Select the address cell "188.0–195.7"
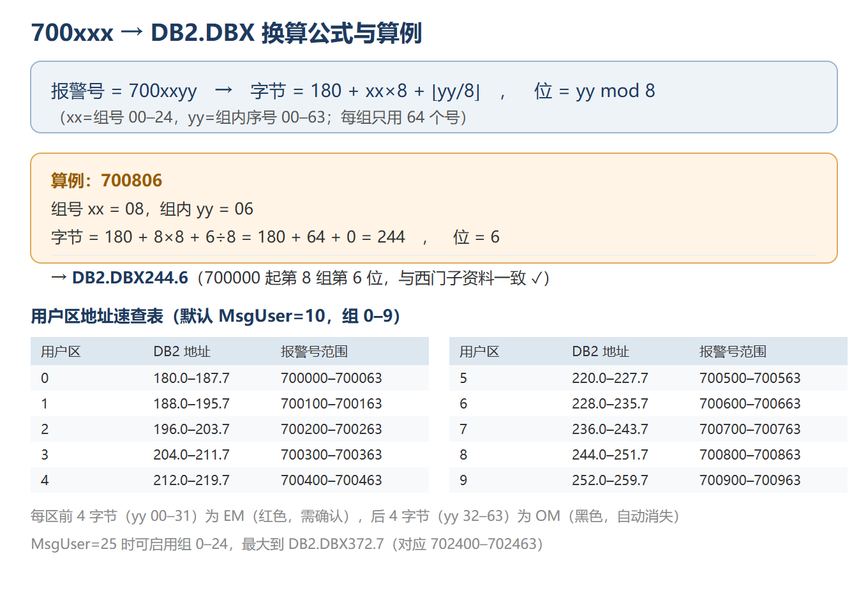Image resolution: width=868 pixels, height=600 pixels. coord(191,403)
